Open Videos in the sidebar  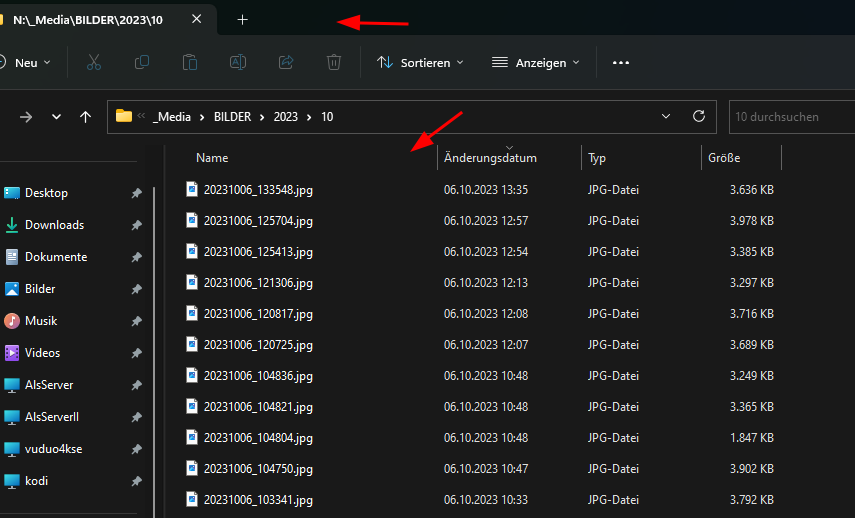[x=42, y=353]
